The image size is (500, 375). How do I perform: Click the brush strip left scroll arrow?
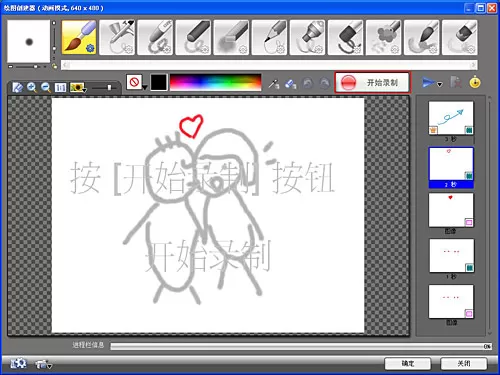(66, 65)
